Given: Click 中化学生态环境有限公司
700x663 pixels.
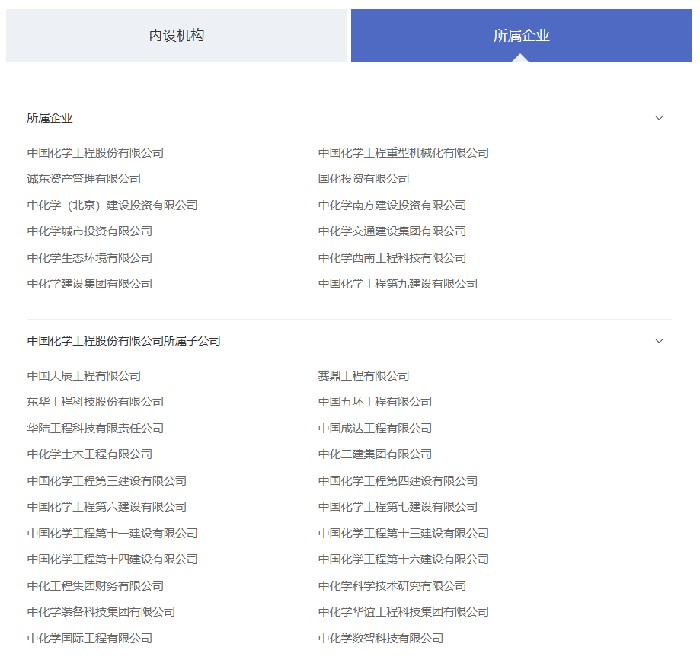Looking at the screenshot, I should coord(89,258).
